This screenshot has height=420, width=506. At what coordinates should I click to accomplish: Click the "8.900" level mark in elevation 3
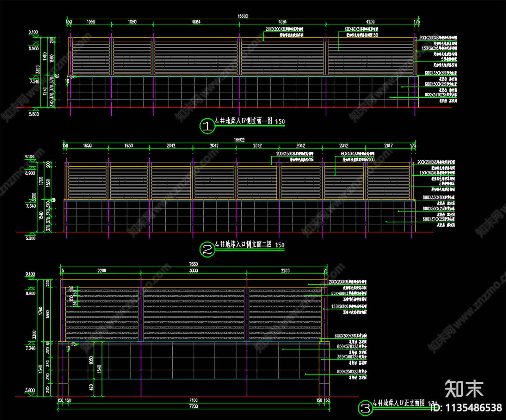click(x=30, y=294)
